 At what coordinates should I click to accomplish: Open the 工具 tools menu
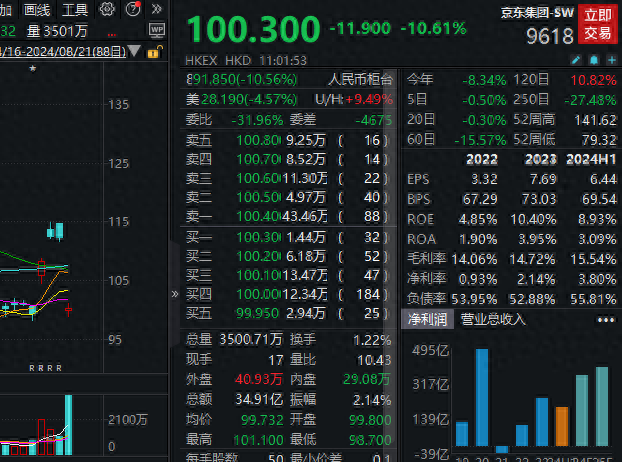point(75,10)
